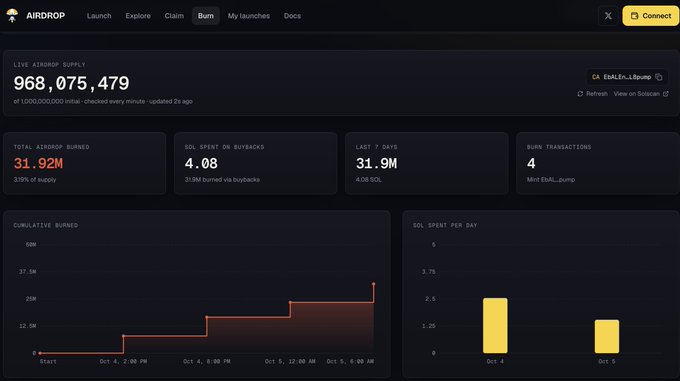Open the View on Solscan link
Viewport: 680px width, 381px height.
[x=641, y=94]
